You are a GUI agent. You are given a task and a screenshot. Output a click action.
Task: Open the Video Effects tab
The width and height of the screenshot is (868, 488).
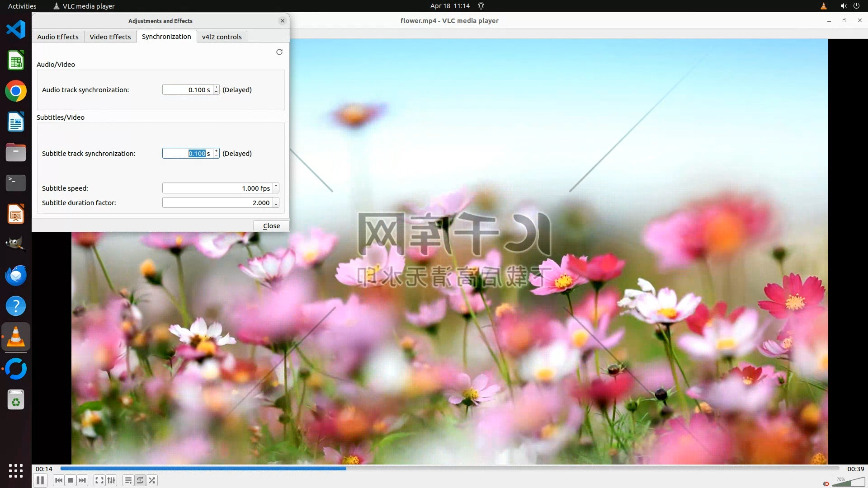tap(110, 37)
